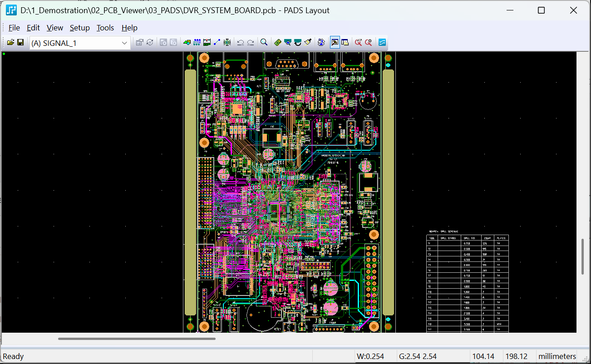Click the Edit menu item

(x=33, y=28)
